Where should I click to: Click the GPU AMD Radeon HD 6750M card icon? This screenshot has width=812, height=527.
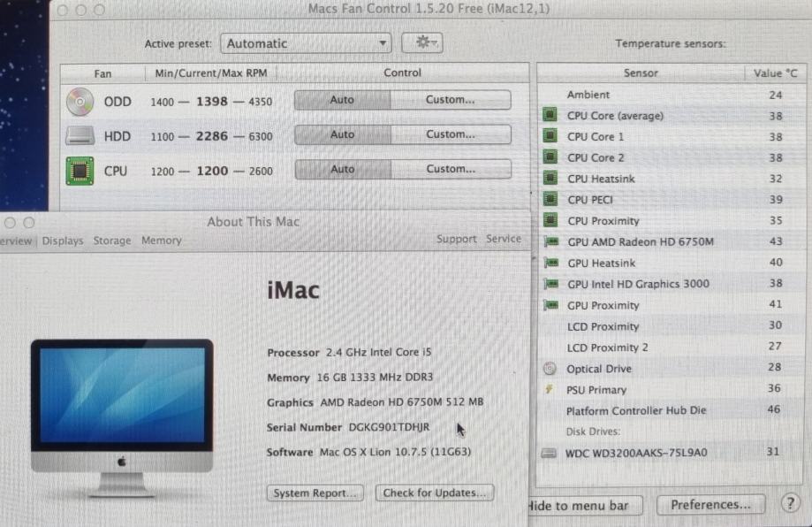551,241
